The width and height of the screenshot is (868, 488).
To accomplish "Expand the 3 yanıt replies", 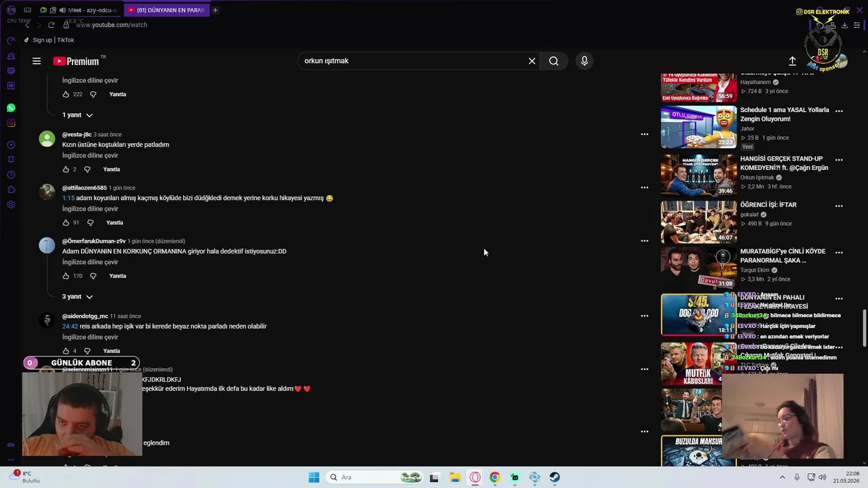I will tap(77, 297).
